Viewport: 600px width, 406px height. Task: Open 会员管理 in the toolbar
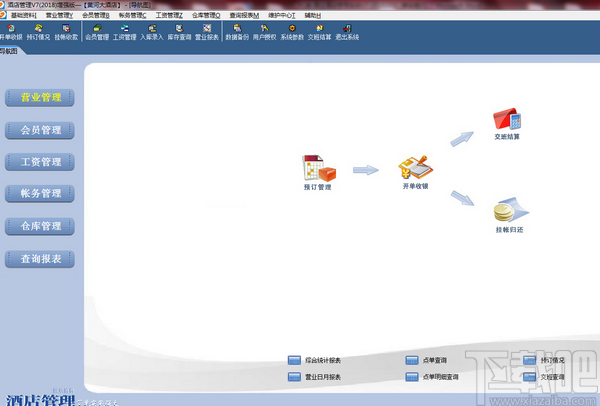click(97, 33)
